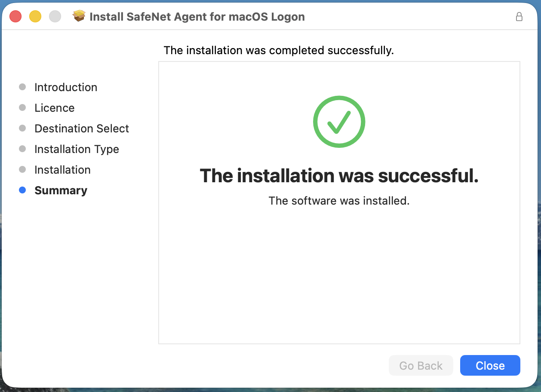Image resolution: width=541 pixels, height=392 pixels.
Task: Select the Installation step in sidebar
Action: click(x=62, y=170)
